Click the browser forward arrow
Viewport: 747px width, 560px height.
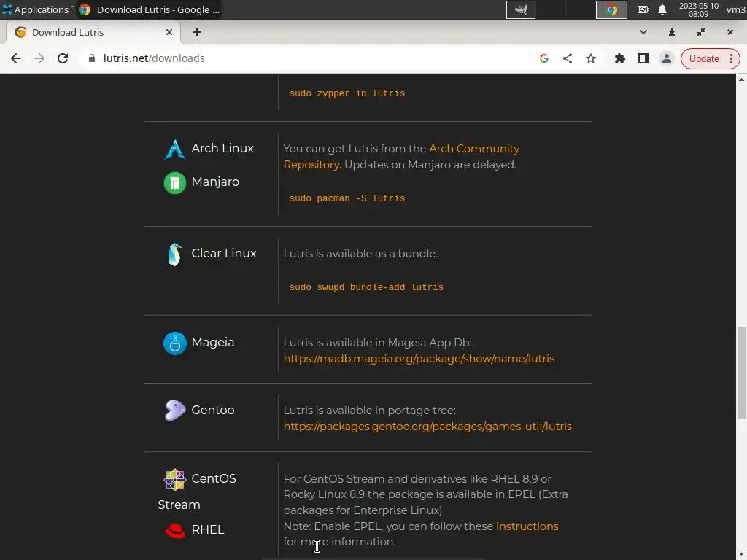[x=39, y=58]
